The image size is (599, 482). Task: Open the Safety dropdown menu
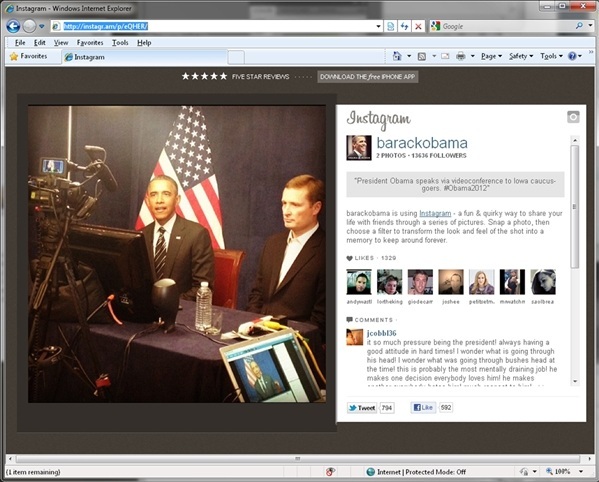click(521, 56)
